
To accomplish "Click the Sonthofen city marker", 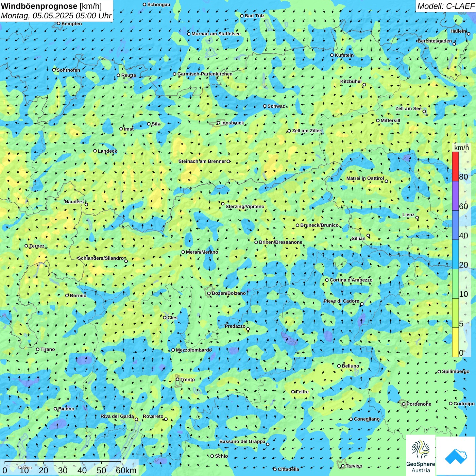I will tap(54, 70).
